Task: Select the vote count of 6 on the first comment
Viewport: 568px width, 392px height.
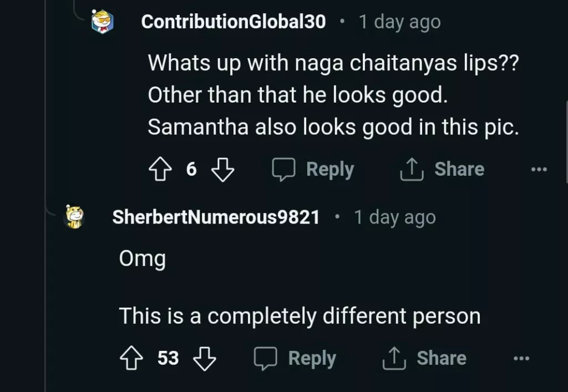Action: click(x=191, y=169)
